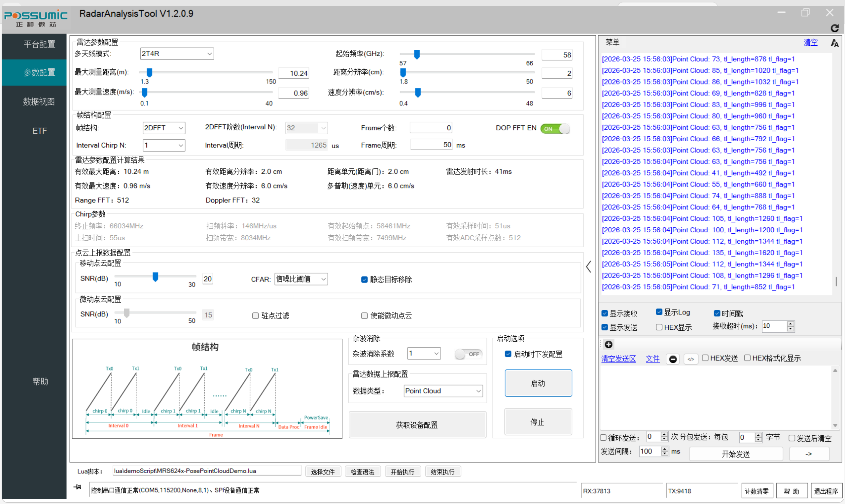Click the black minus circle button
The width and height of the screenshot is (845, 504).
pyautogui.click(x=673, y=359)
